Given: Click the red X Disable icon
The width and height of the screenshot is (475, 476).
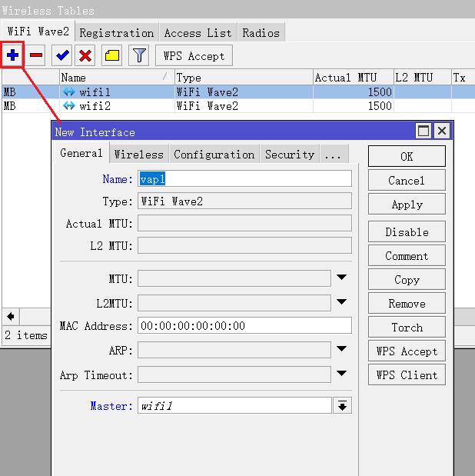Looking at the screenshot, I should [x=85, y=55].
